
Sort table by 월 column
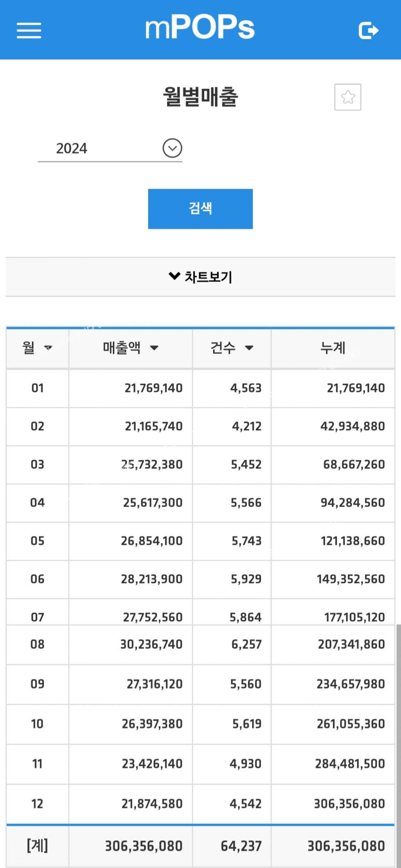37,348
